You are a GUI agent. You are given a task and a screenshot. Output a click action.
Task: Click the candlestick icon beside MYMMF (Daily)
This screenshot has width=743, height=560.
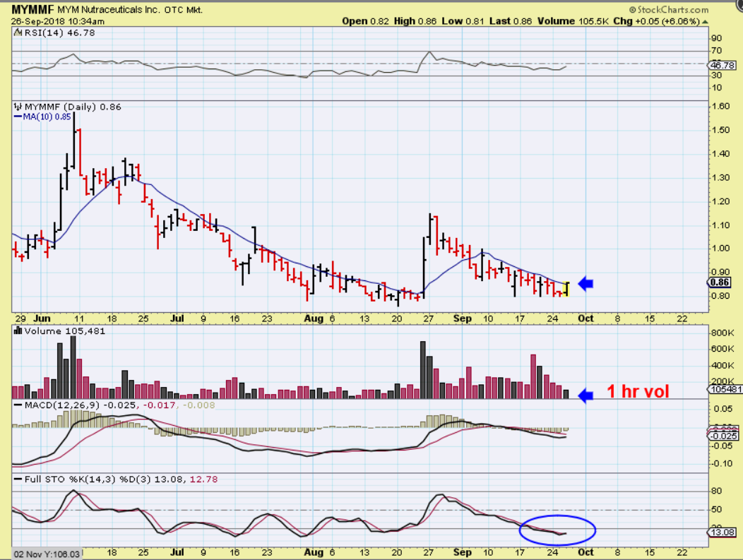(18, 107)
